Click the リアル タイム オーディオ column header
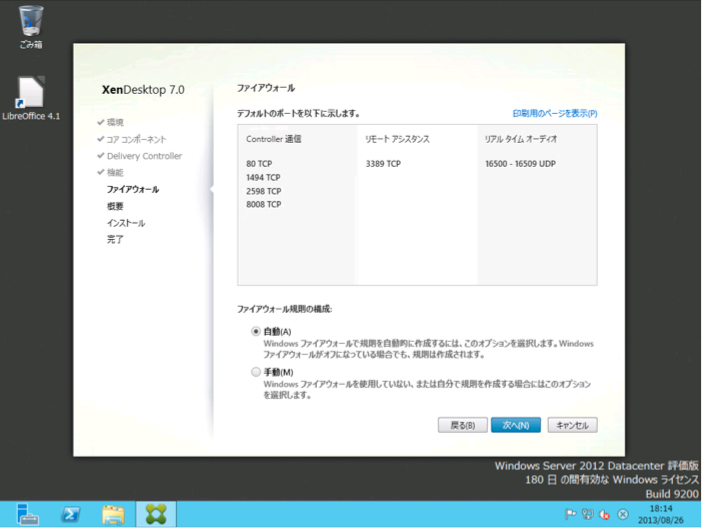The image size is (702, 528). (521, 139)
